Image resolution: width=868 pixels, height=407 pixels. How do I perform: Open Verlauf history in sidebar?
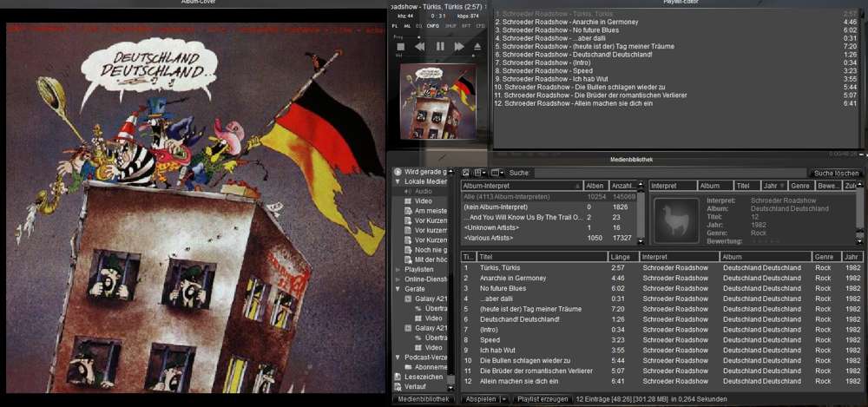tap(413, 387)
